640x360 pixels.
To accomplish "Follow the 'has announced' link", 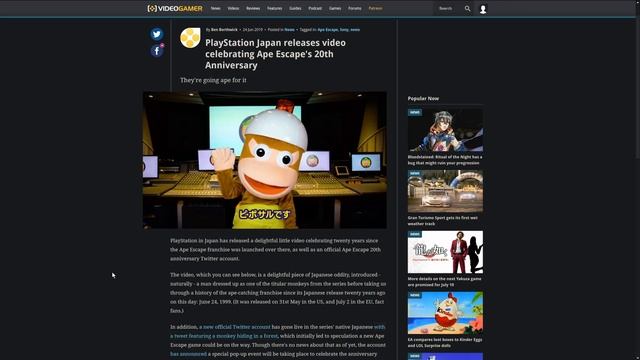I will [x=188, y=354].
